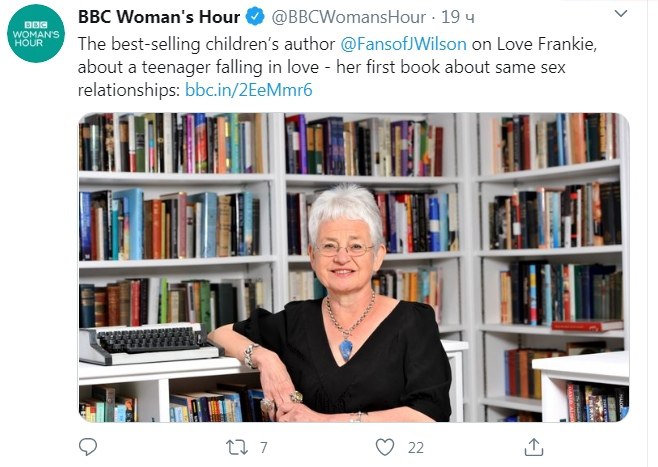Click the typewriter in the tweet photo

coord(149,342)
